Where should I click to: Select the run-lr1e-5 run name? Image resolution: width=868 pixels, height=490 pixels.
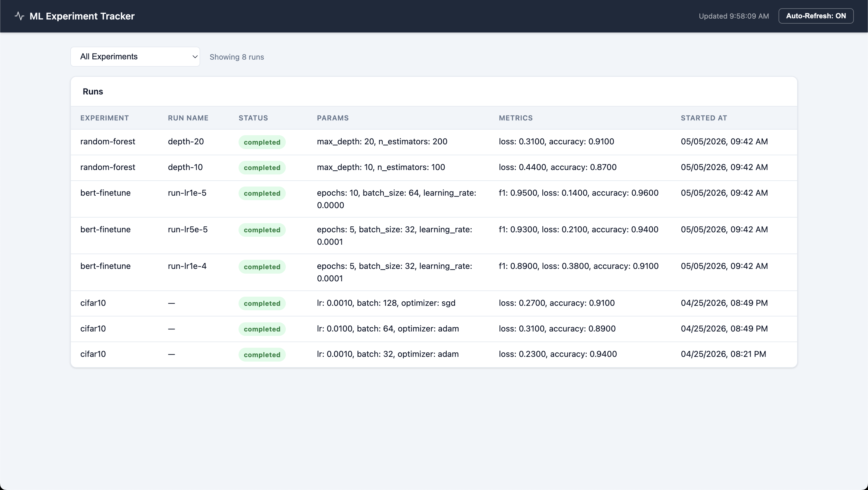(x=187, y=193)
